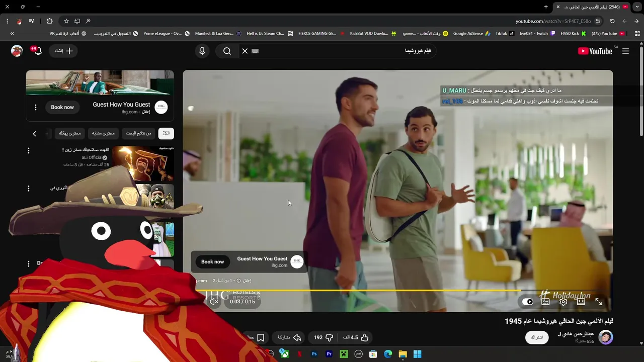Show more filter chips with the arrow
This screenshot has width=644, height=362.
click(x=34, y=133)
